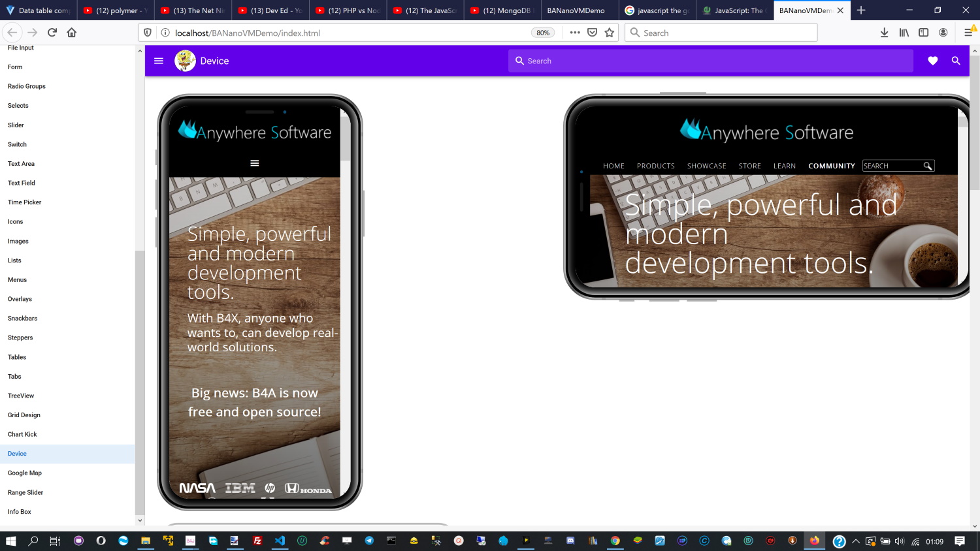Viewport: 980px width, 551px height.
Task: Select Device in the sidebar
Action: click(x=67, y=454)
